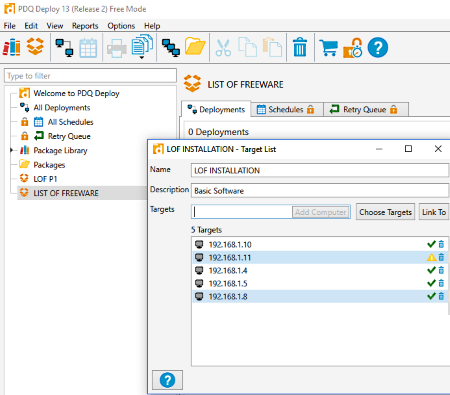The width and height of the screenshot is (450, 395).
Task: Click the shopping cart purchase icon
Action: [x=329, y=48]
